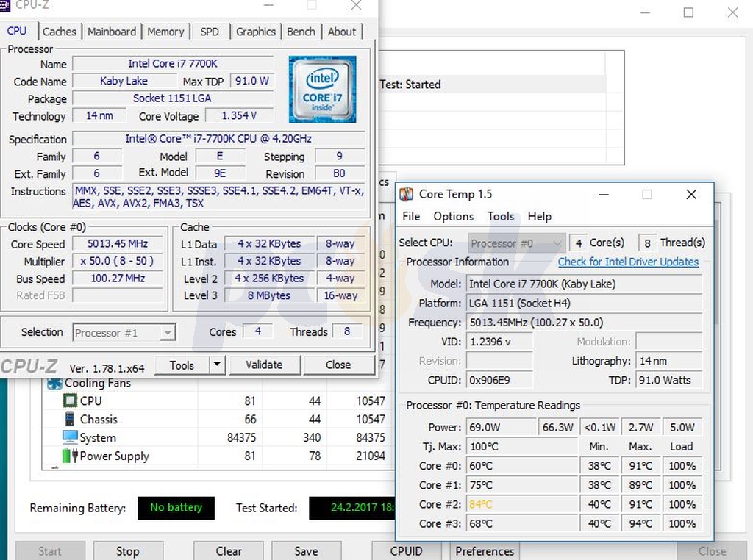Click the Core Temp VID 1.2396 v field
753x560 pixels.
pyautogui.click(x=499, y=342)
